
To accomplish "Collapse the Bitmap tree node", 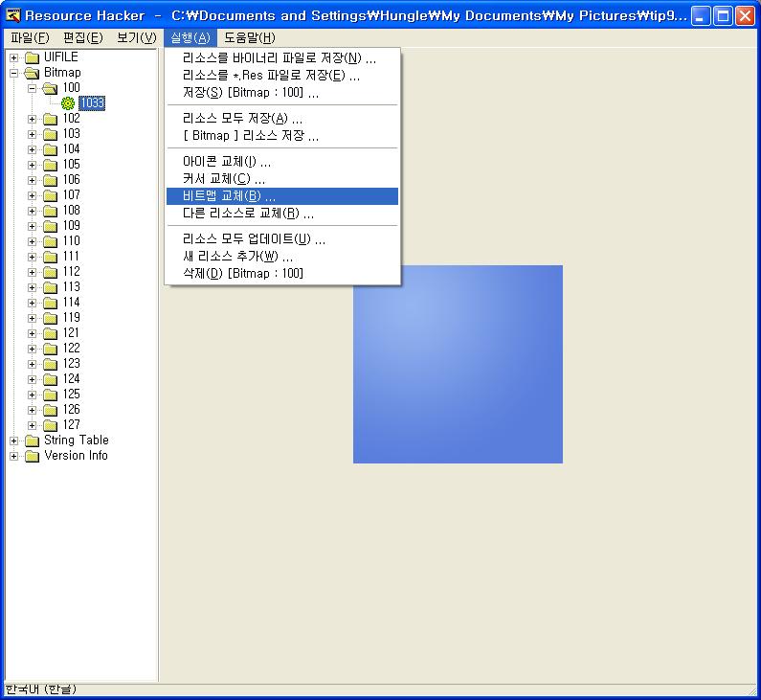I will (14, 73).
